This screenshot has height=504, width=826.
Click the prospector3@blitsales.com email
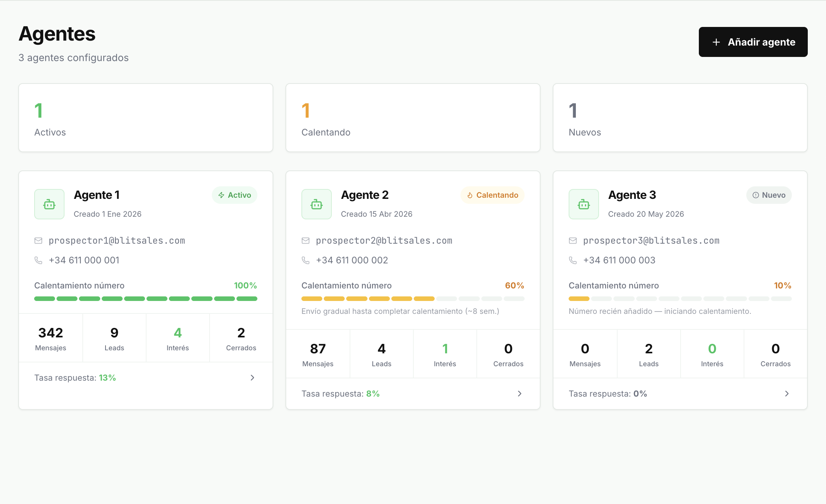[x=651, y=241]
